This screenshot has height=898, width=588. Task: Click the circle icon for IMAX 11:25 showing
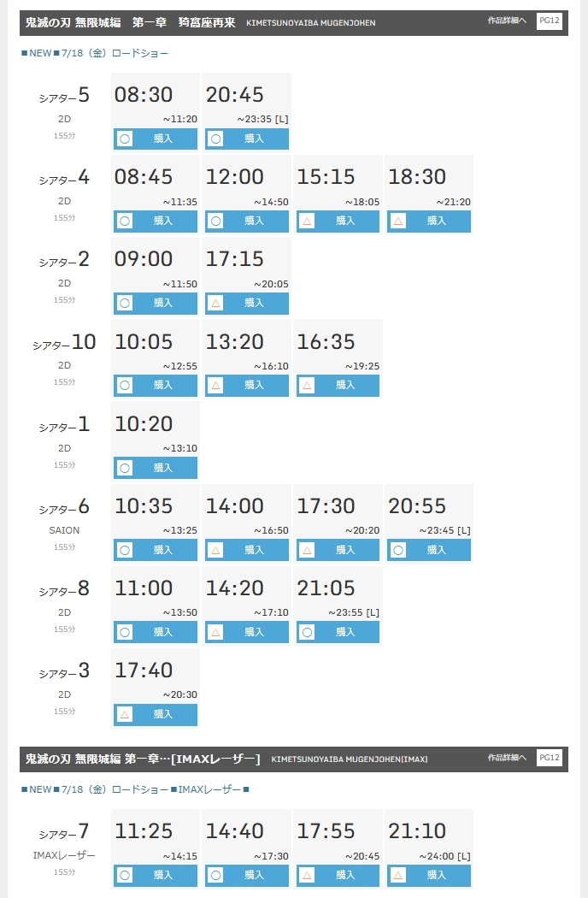pos(125,875)
